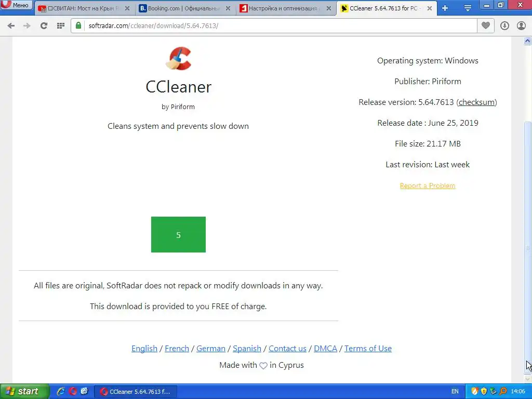
Task: Close the Настройка и оптимизация tab
Action: (329, 8)
